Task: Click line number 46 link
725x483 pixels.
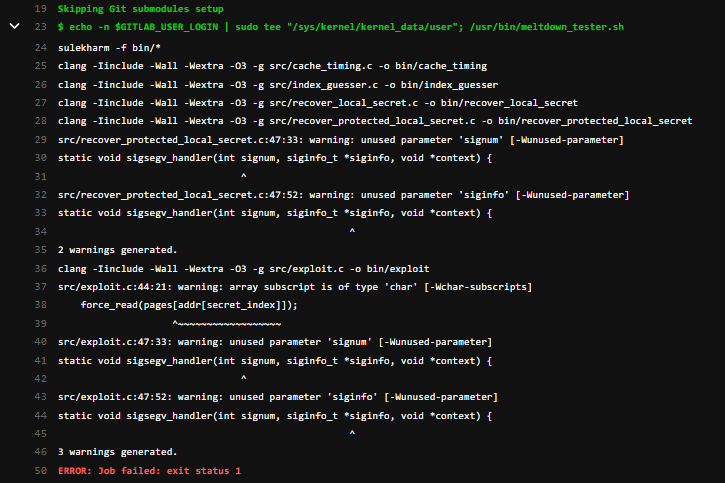Action: pyautogui.click(x=41, y=452)
